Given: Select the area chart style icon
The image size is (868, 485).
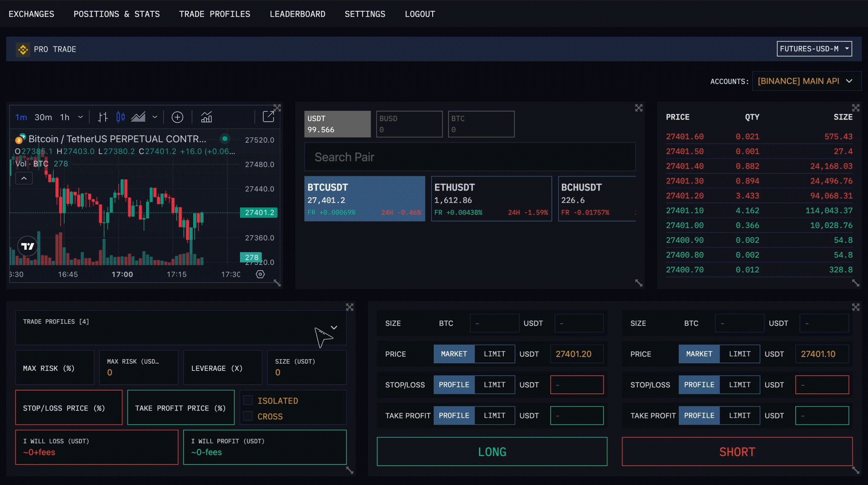Looking at the screenshot, I should (x=138, y=117).
